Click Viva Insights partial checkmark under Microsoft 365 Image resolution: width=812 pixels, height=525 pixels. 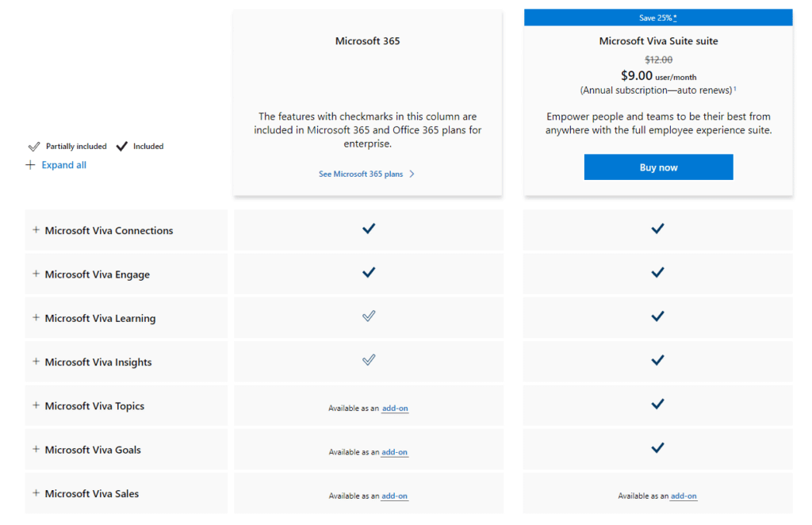pyautogui.click(x=369, y=360)
